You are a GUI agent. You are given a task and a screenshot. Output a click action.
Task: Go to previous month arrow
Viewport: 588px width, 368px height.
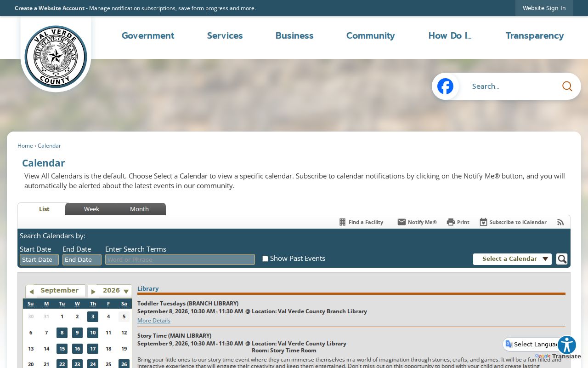point(31,291)
